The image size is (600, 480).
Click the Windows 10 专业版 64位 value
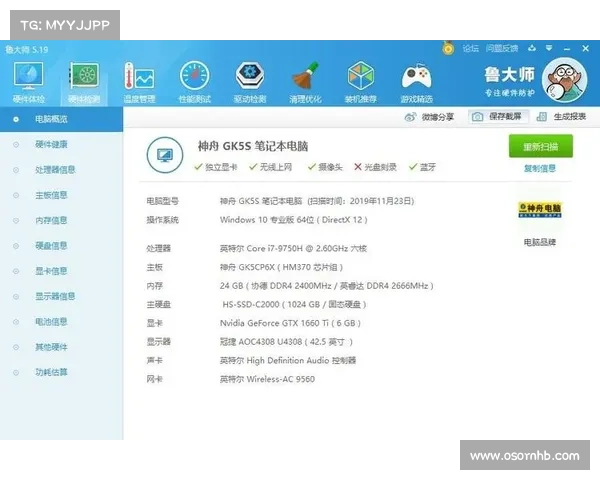[x=293, y=220]
